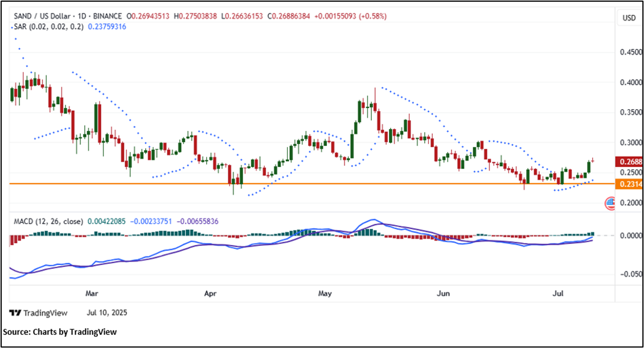The width and height of the screenshot is (644, 348).
Task: Click the Jul 10, 2025 date text
Action: (x=107, y=313)
